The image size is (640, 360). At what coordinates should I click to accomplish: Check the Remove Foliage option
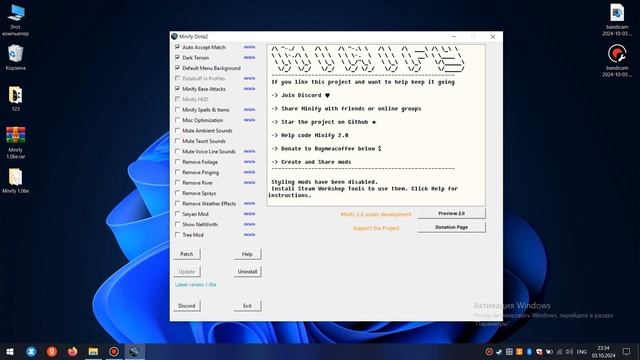tap(178, 162)
